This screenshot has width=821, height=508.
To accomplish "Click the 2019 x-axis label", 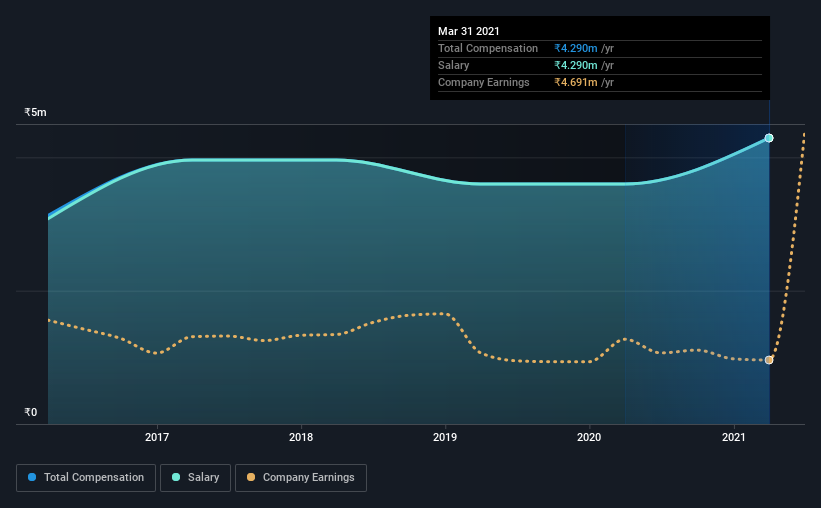I will [x=445, y=437].
